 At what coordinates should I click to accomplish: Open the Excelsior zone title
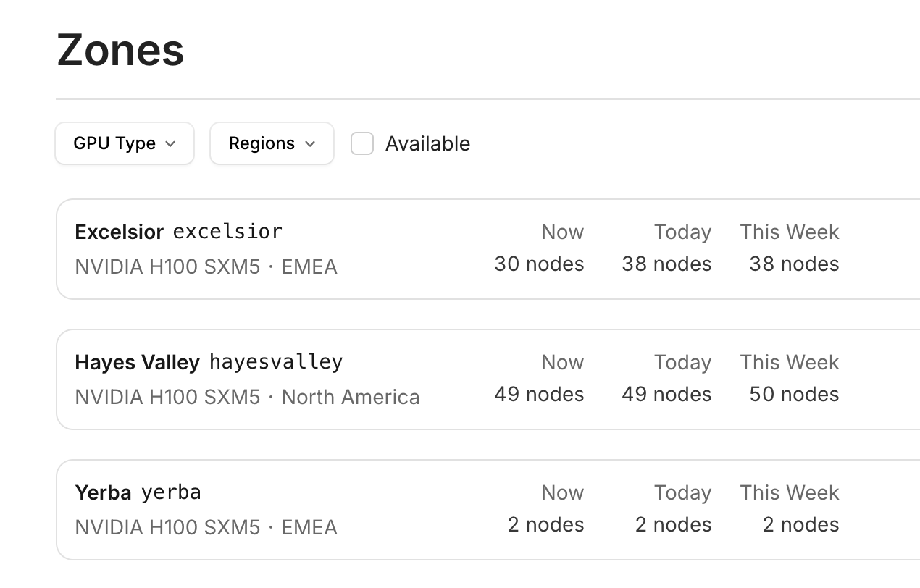pyautogui.click(x=120, y=232)
